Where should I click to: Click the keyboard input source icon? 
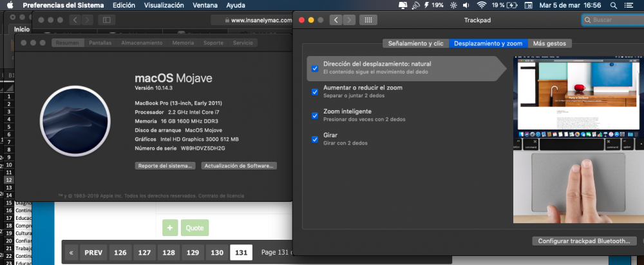click(x=529, y=5)
